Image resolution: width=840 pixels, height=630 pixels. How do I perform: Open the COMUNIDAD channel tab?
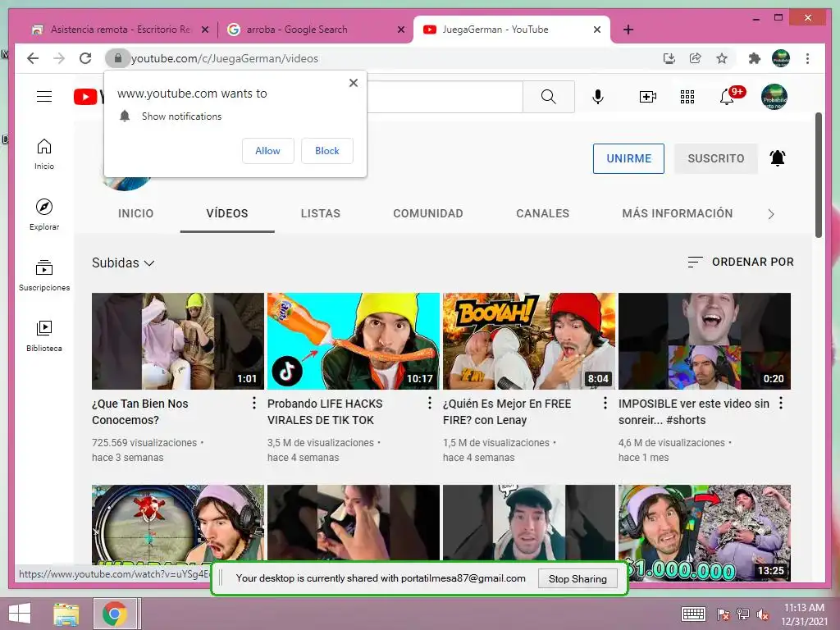[428, 213]
